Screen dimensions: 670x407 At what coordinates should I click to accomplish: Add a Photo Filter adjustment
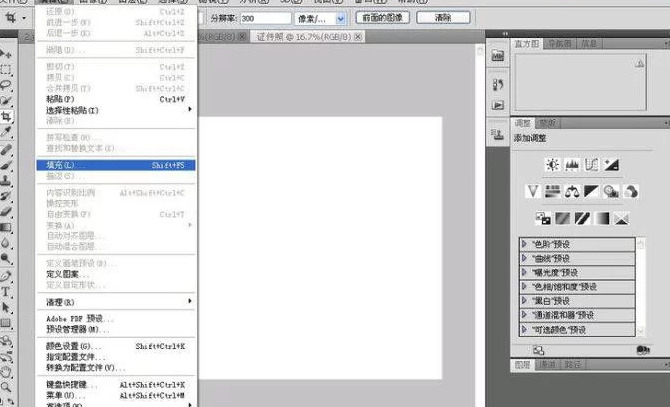pos(611,191)
